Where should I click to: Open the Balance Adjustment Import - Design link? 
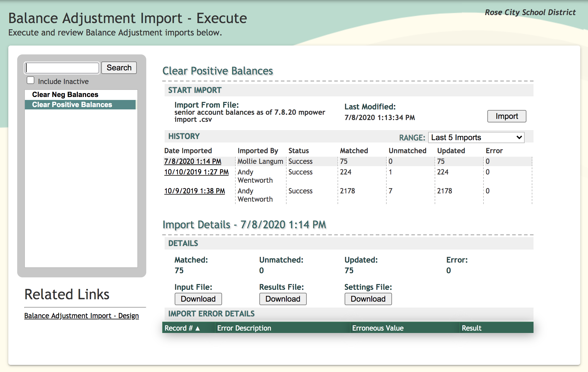tap(81, 316)
